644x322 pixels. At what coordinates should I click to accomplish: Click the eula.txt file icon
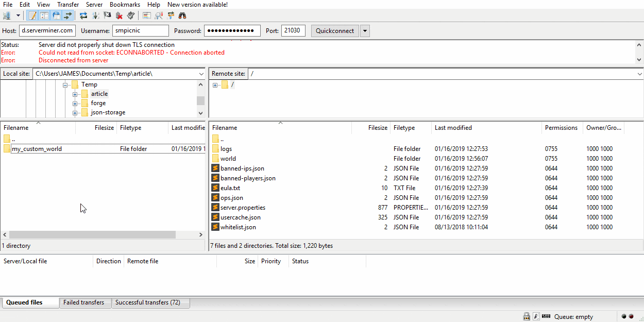pyautogui.click(x=215, y=188)
